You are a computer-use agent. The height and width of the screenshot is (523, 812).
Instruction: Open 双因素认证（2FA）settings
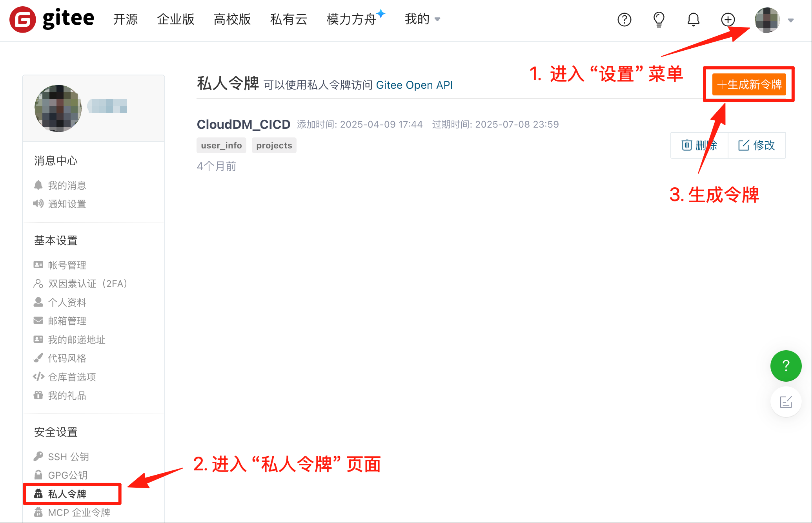point(87,283)
